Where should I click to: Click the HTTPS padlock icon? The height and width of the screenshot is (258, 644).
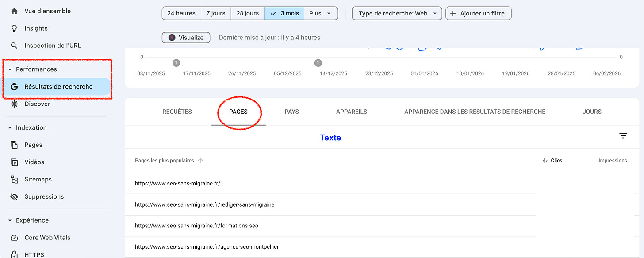click(x=14, y=254)
